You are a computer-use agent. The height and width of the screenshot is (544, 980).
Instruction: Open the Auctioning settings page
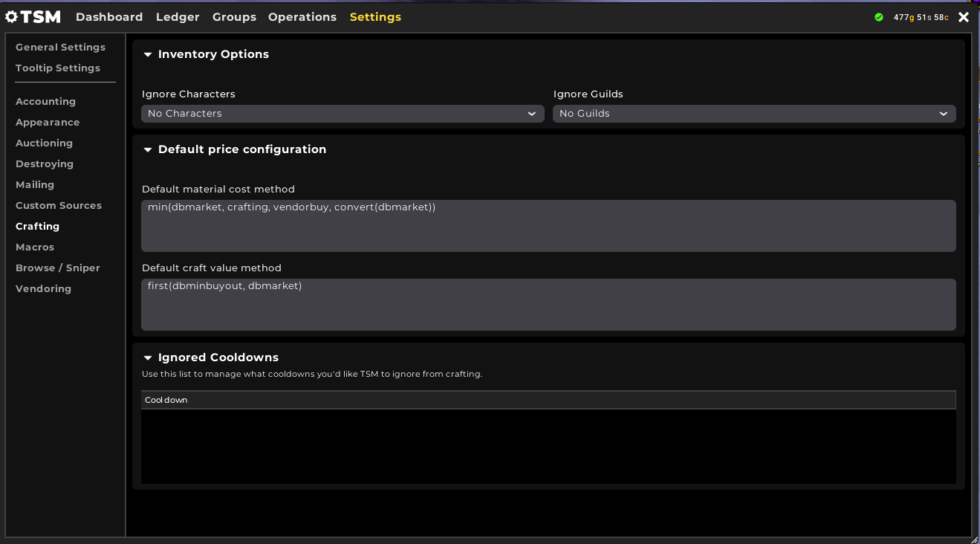[x=44, y=143]
